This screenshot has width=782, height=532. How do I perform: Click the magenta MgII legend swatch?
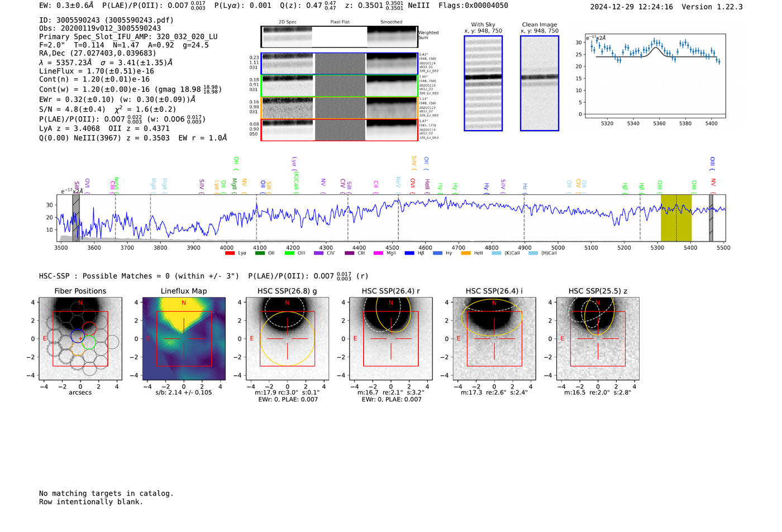point(378,253)
